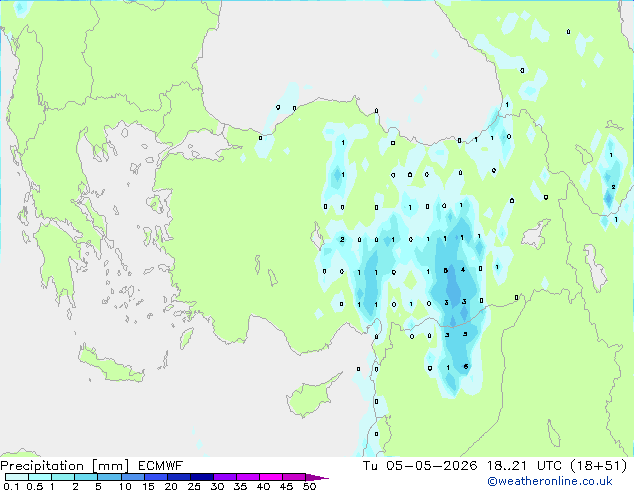Click the legend tick label '10'

[x=125, y=486]
